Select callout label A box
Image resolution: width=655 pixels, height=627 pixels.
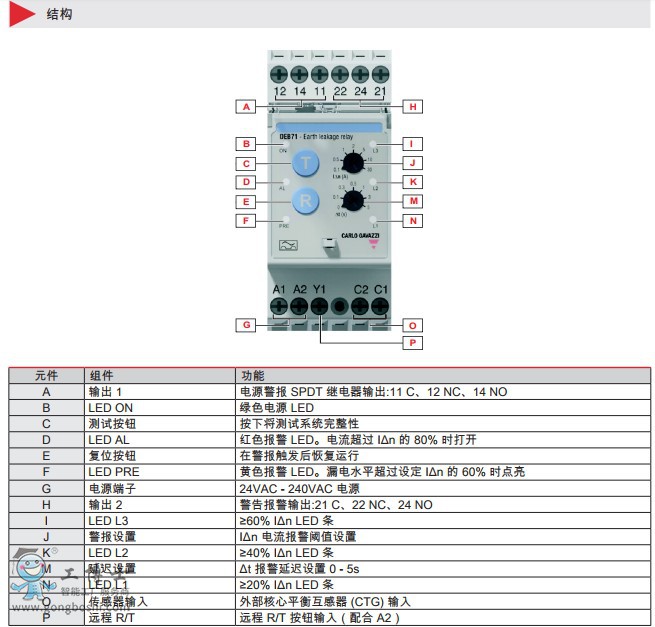(x=244, y=106)
